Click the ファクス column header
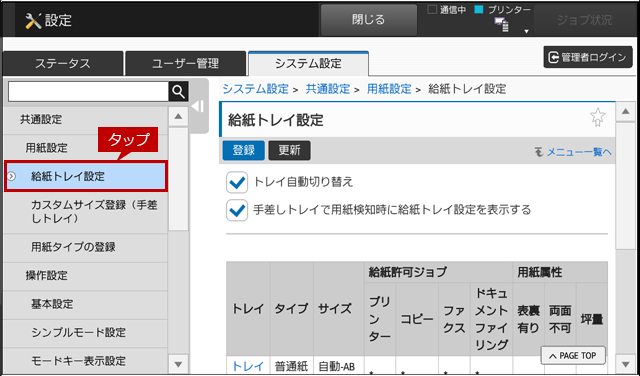This screenshot has width=640, height=376. (x=454, y=319)
